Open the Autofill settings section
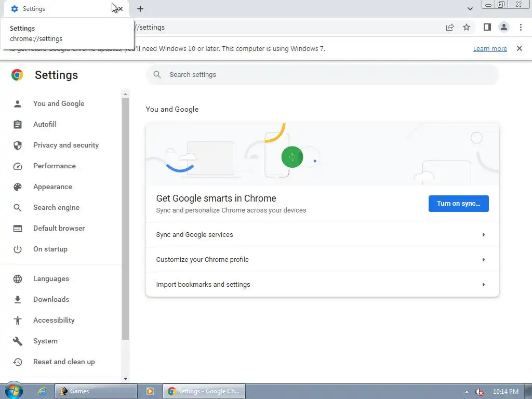This screenshot has height=399, width=532. tap(45, 125)
